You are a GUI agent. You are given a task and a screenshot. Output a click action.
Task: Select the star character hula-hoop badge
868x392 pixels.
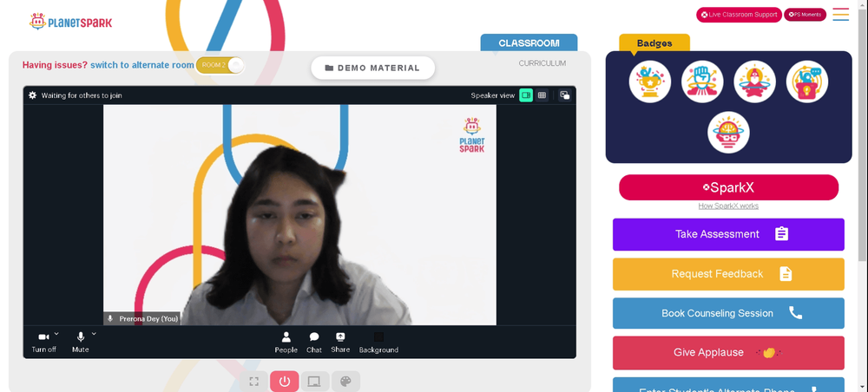point(754,82)
